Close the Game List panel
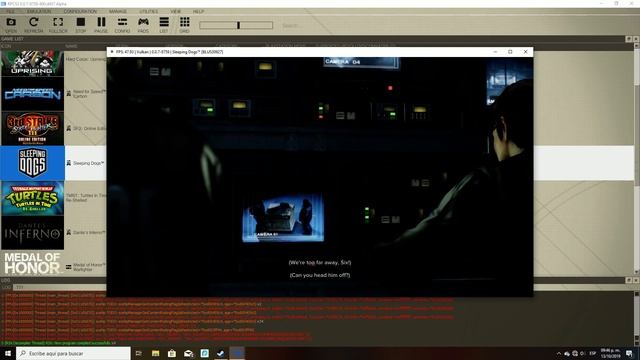 pyautogui.click(x=636, y=39)
